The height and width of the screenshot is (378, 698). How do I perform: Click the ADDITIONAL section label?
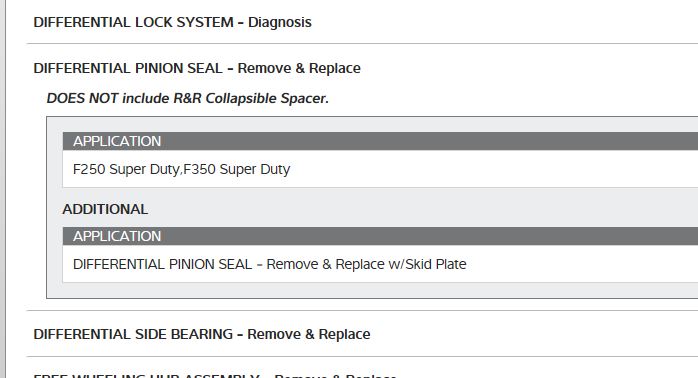(x=105, y=209)
